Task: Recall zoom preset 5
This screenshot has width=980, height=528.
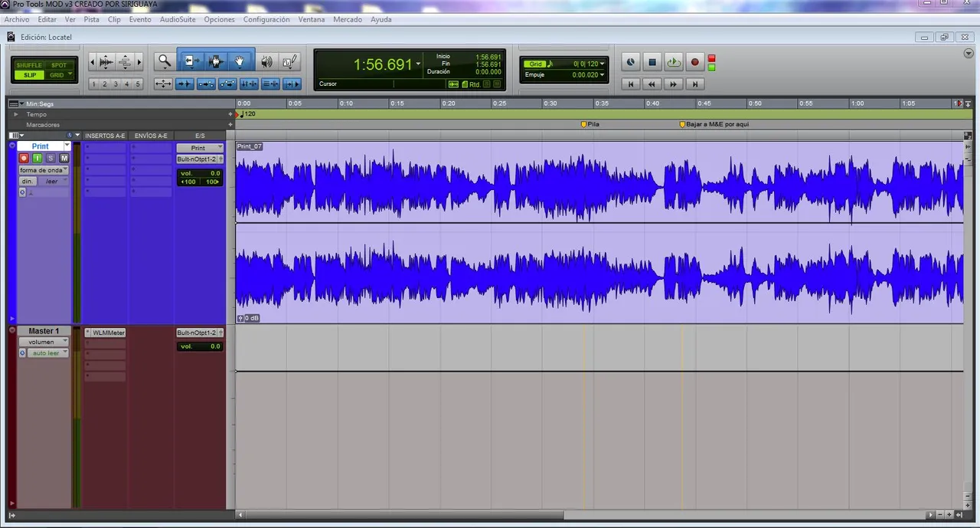Action: click(138, 84)
